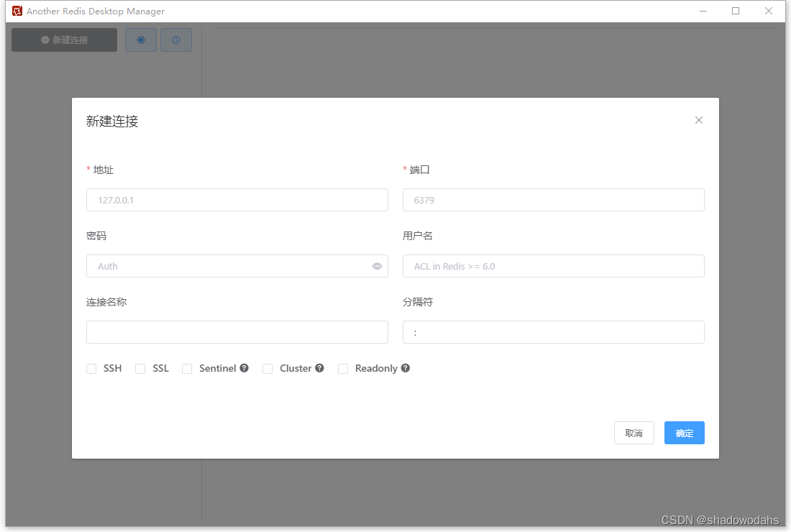791x532 pixels.
Task: Click the 用户名 ACL username field
Action: point(554,266)
